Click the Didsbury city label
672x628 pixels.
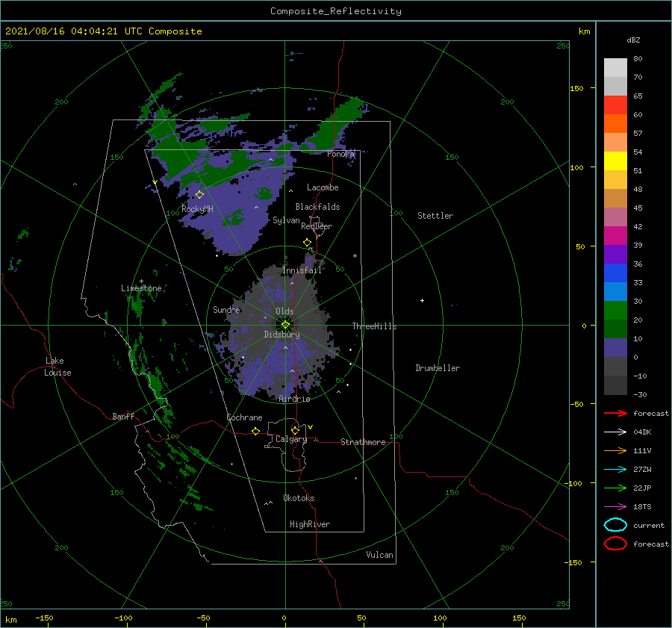(x=282, y=335)
